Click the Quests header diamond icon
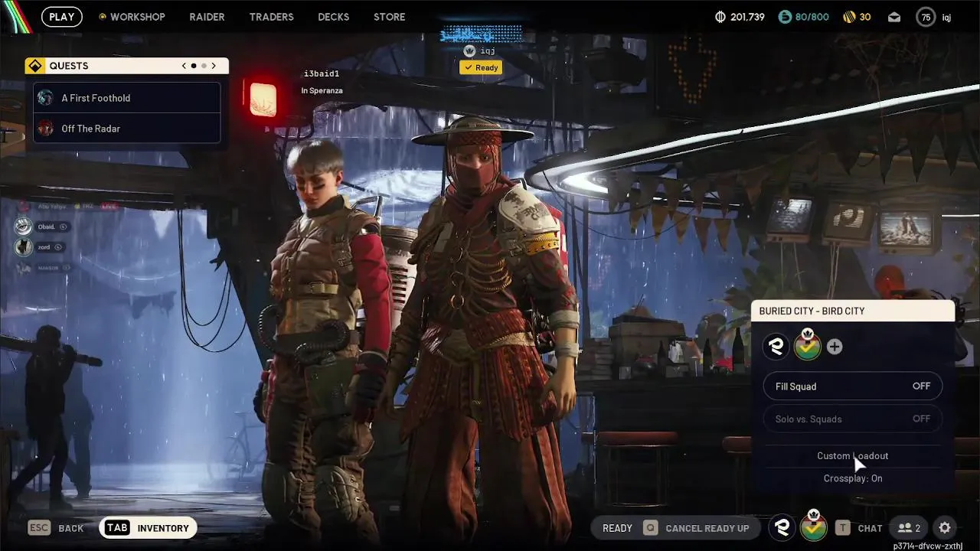 pyautogui.click(x=35, y=66)
